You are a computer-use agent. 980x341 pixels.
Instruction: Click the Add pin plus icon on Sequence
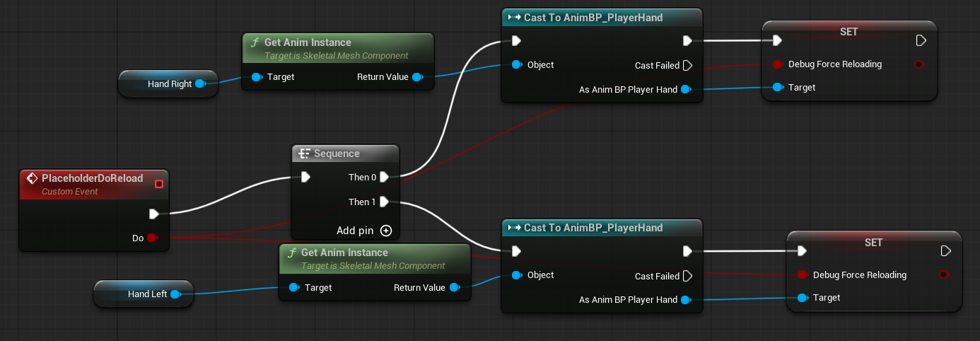(385, 231)
